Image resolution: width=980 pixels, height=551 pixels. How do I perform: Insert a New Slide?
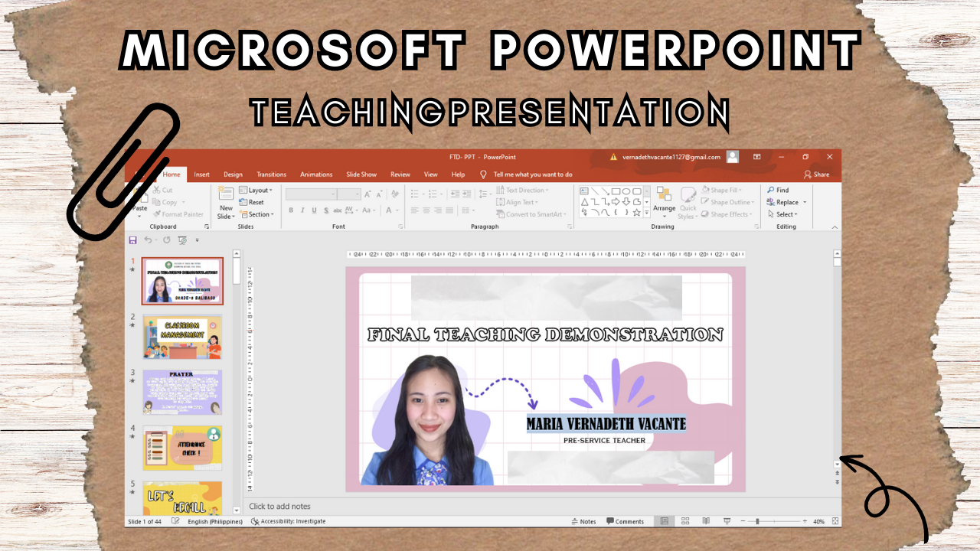coord(226,202)
